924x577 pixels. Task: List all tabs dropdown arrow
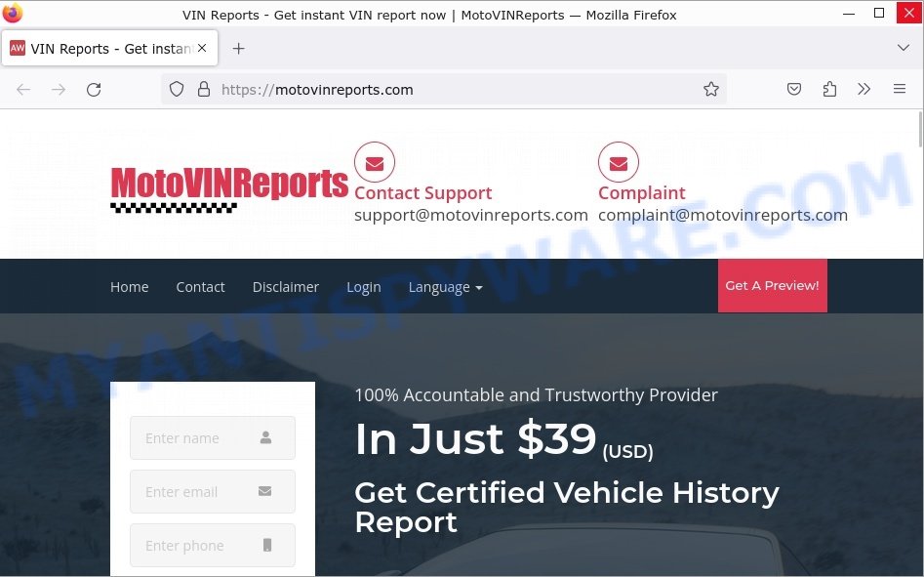[903, 48]
